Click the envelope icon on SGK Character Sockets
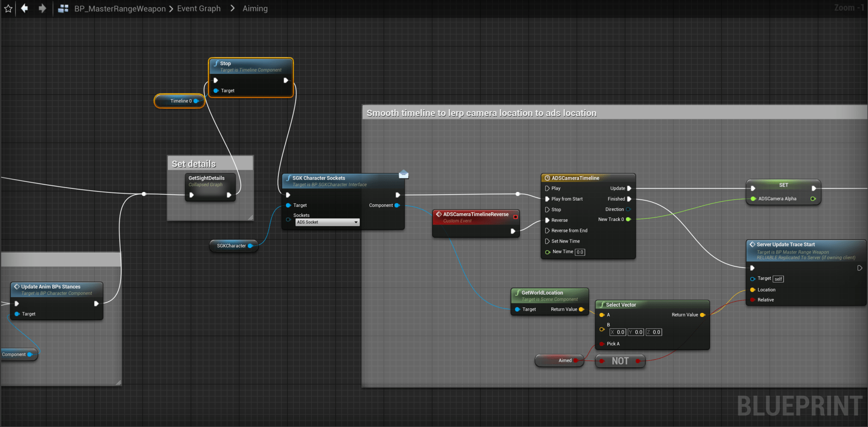Viewport: 868px width, 427px height. pos(404,174)
